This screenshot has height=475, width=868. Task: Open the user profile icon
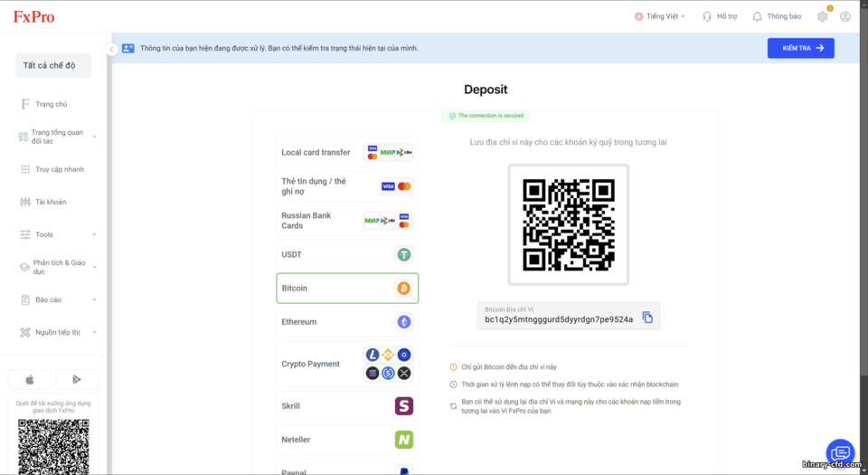pos(844,16)
